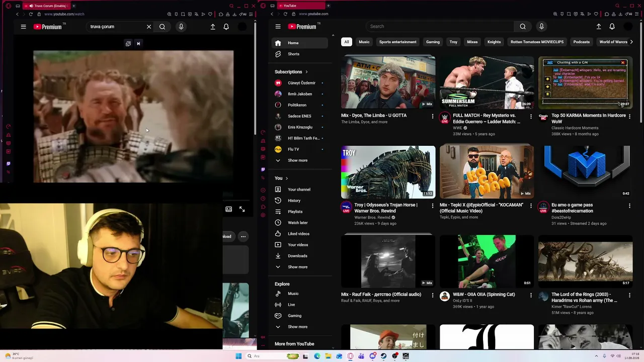Explore Music in the sidebar
Viewport: 644px width, 362px height.
(x=300, y=294)
